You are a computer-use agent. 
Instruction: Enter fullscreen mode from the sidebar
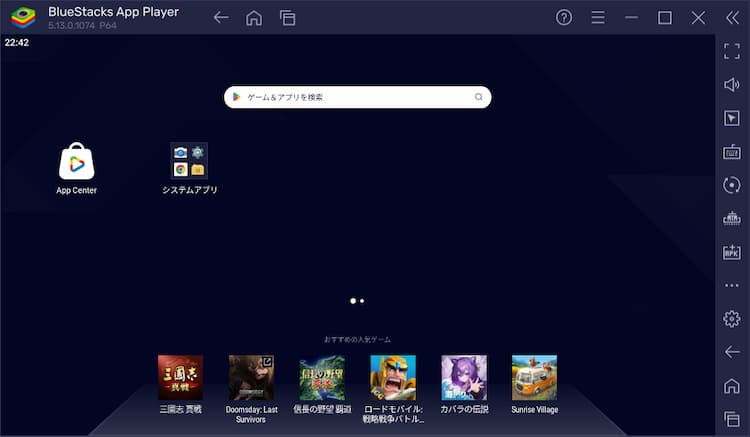click(732, 51)
